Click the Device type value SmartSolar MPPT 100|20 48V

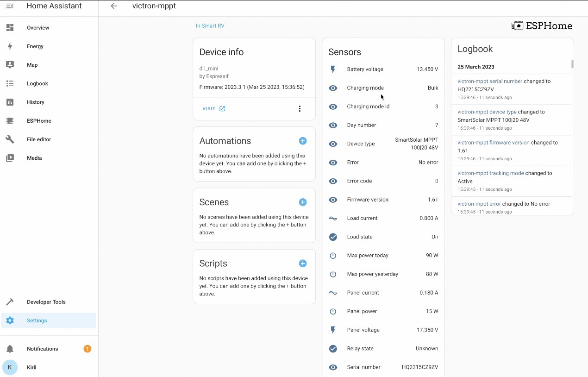417,144
